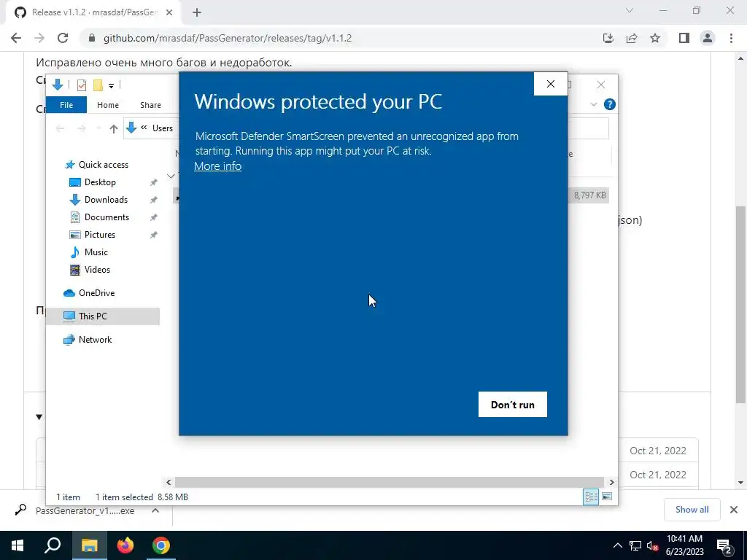Bookmark this page with the star icon

655,38
